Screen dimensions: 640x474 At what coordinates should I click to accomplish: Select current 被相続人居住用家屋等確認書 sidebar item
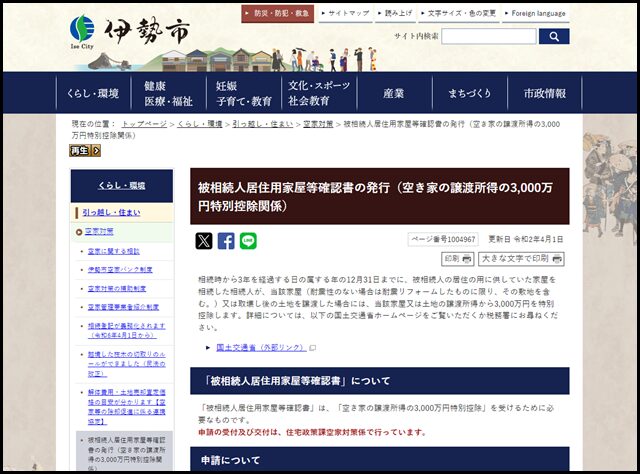coord(124,452)
